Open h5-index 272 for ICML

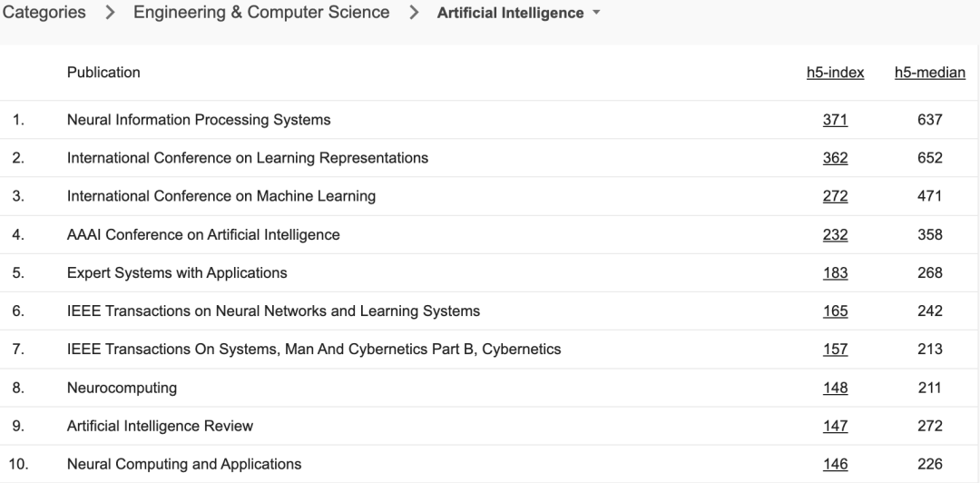click(x=835, y=196)
